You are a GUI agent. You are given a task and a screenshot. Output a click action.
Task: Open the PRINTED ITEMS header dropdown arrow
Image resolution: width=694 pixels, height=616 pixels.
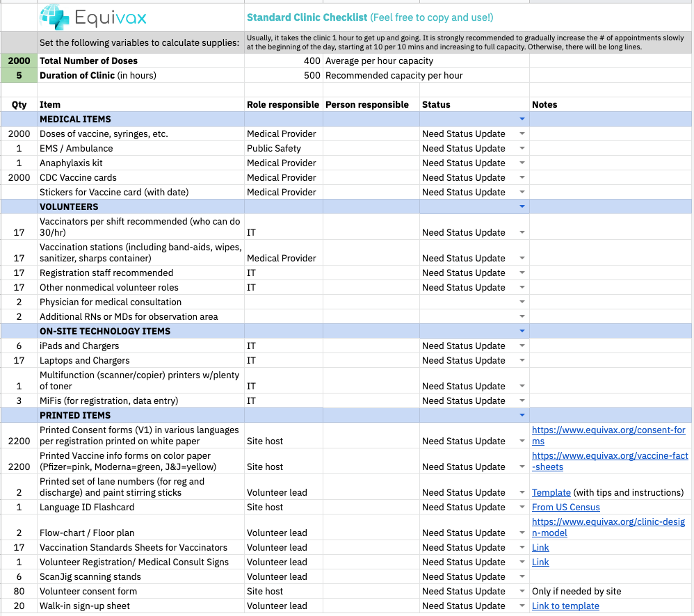tap(522, 415)
